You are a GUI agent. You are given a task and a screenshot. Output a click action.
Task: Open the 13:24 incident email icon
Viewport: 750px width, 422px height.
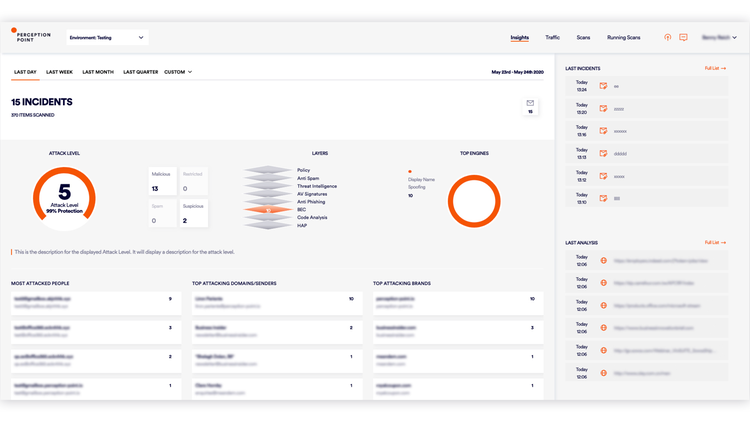(603, 86)
